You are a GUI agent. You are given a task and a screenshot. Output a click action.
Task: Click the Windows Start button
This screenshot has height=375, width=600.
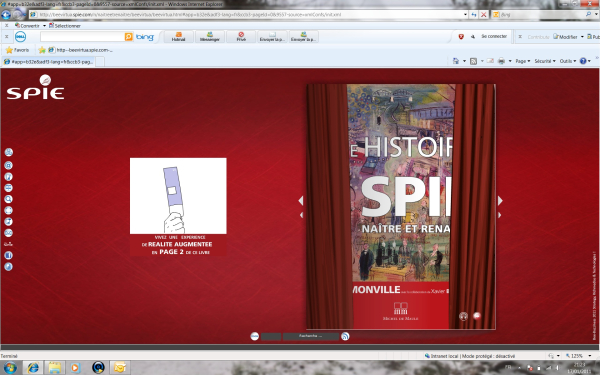pyautogui.click(x=10, y=368)
